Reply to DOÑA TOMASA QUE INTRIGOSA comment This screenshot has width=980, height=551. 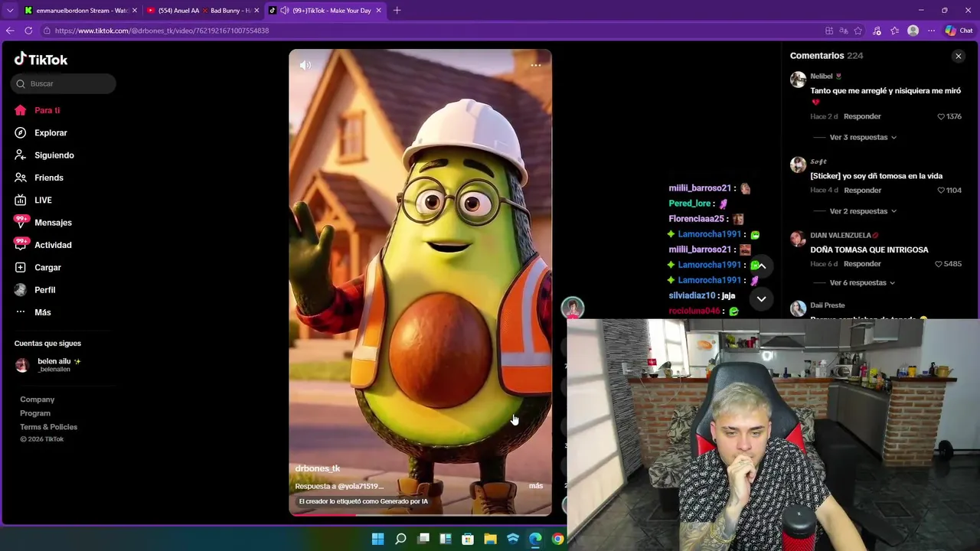pos(862,264)
